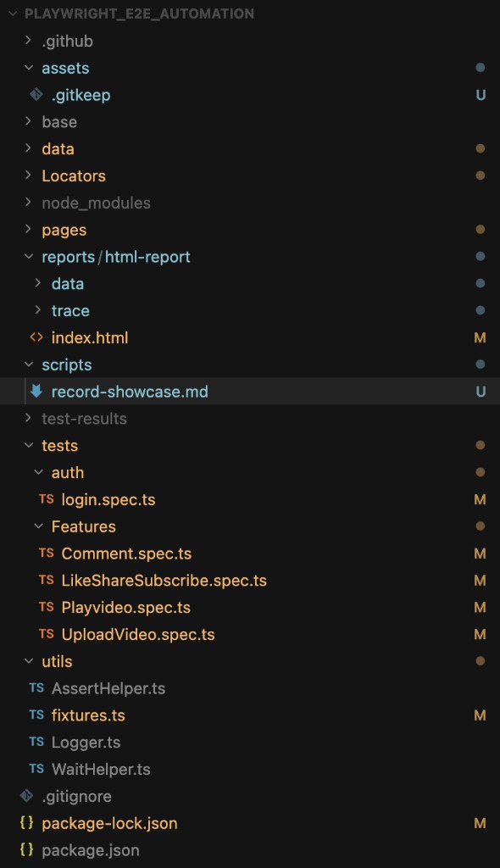Open LikeShareSubscribe.spec.ts

coord(164,580)
